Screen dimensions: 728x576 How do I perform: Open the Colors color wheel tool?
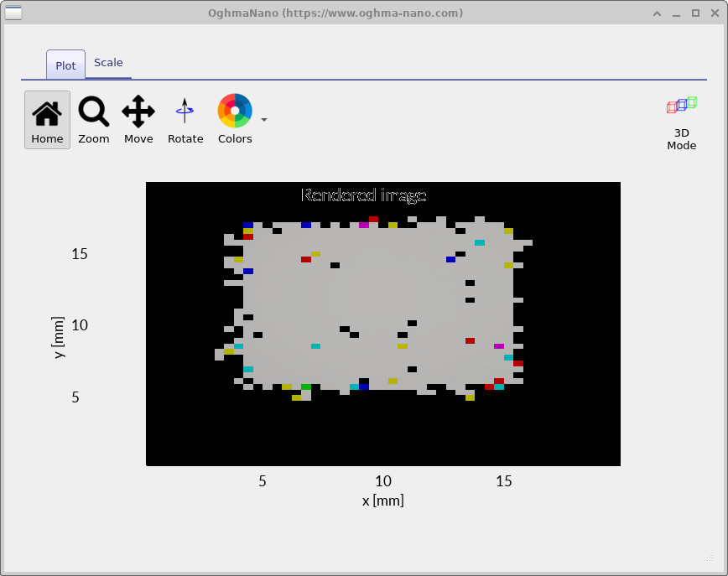tap(234, 117)
